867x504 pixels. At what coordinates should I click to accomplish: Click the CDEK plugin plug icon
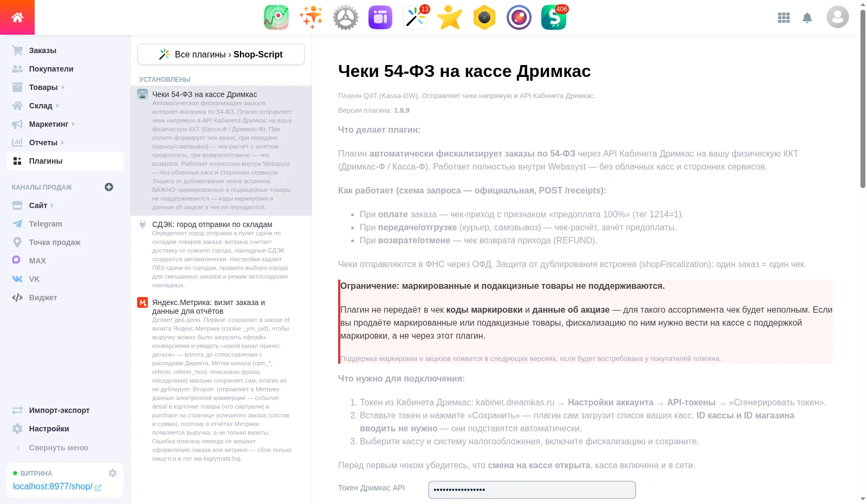pyautogui.click(x=143, y=224)
